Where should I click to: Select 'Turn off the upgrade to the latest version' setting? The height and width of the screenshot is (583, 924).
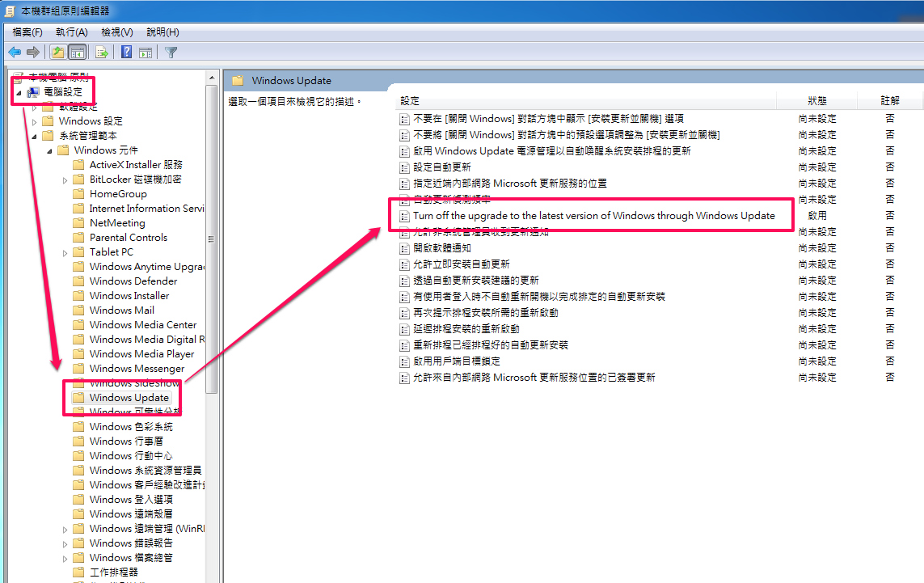point(594,216)
